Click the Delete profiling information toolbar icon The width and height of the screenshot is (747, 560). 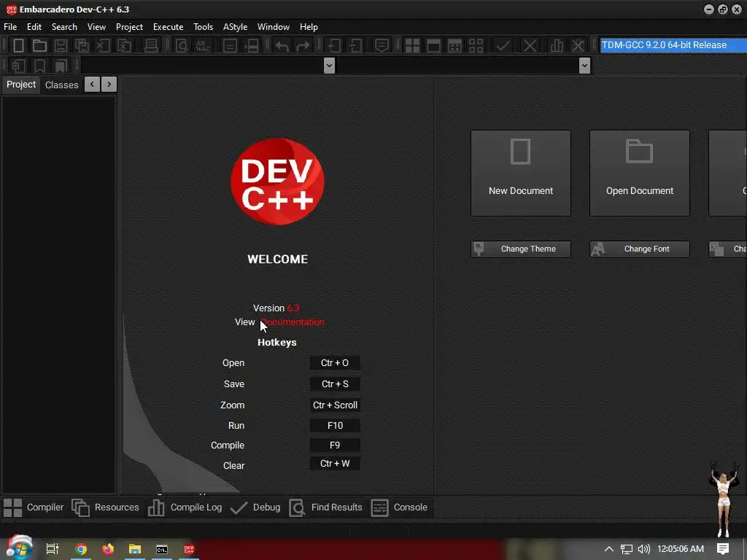coord(578,46)
